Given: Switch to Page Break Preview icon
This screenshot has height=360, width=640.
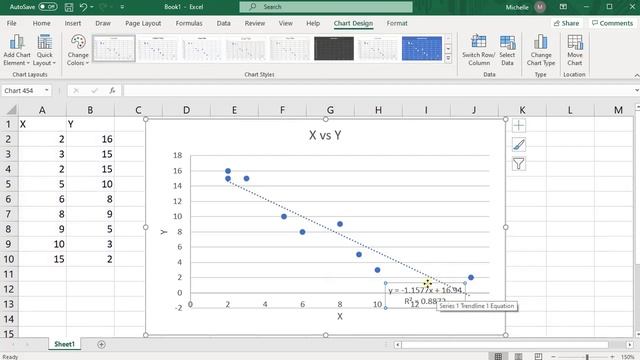Looking at the screenshot, I should coord(539,356).
